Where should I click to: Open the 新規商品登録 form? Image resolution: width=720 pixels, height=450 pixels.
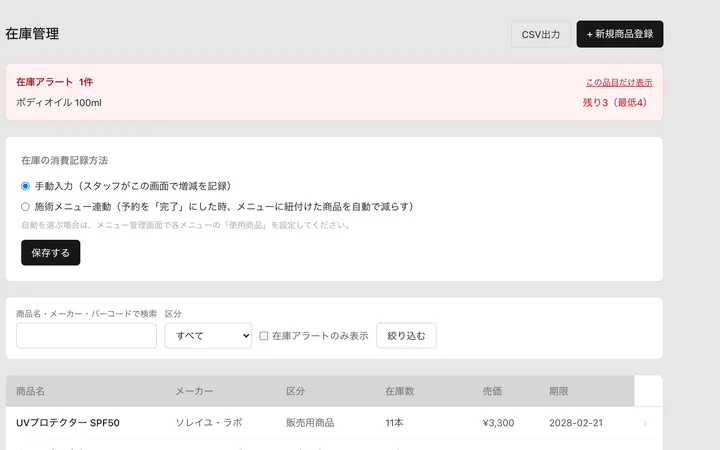[x=619, y=34]
